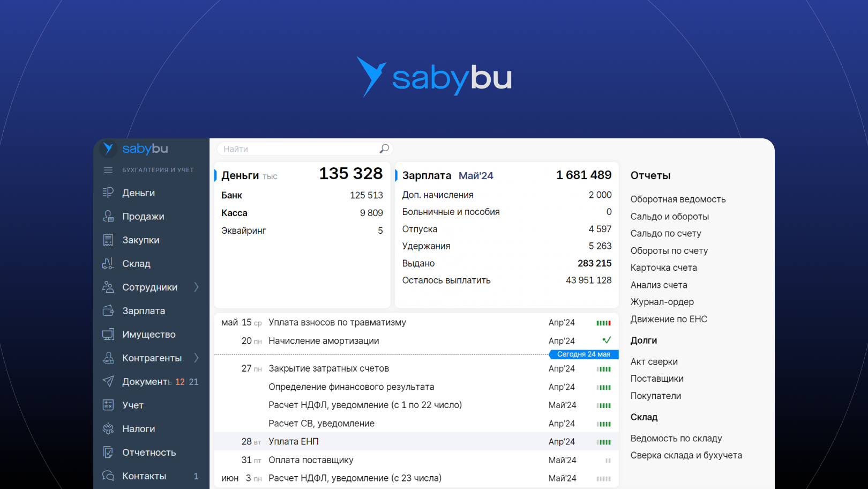
Task: Click the Документы counter 12
Action: point(180,382)
